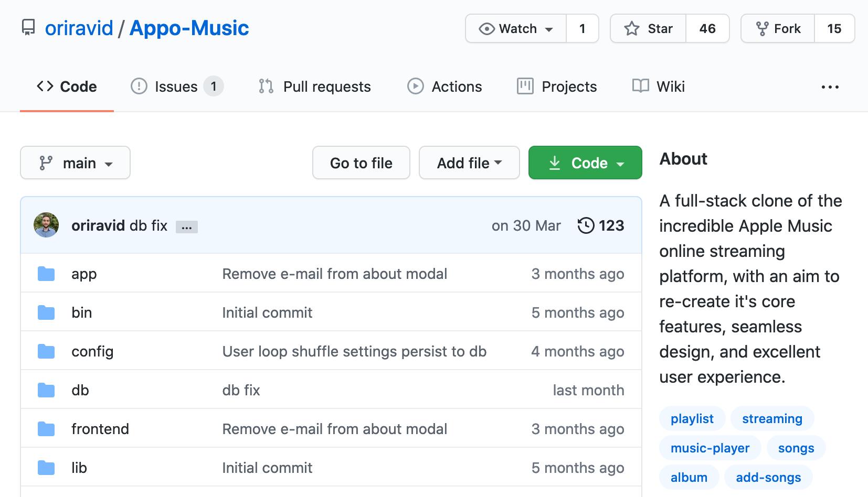Open the green Code download dropdown

tap(585, 163)
